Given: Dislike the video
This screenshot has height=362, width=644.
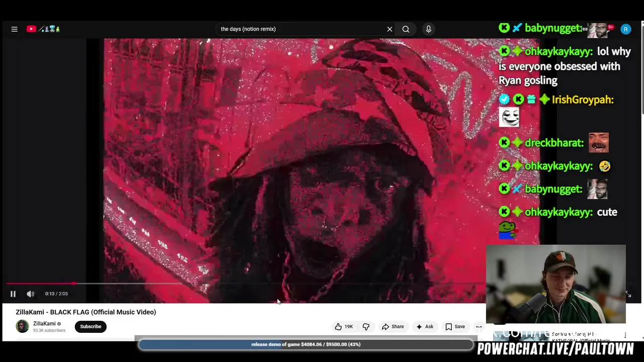Looking at the screenshot, I should click(x=366, y=327).
